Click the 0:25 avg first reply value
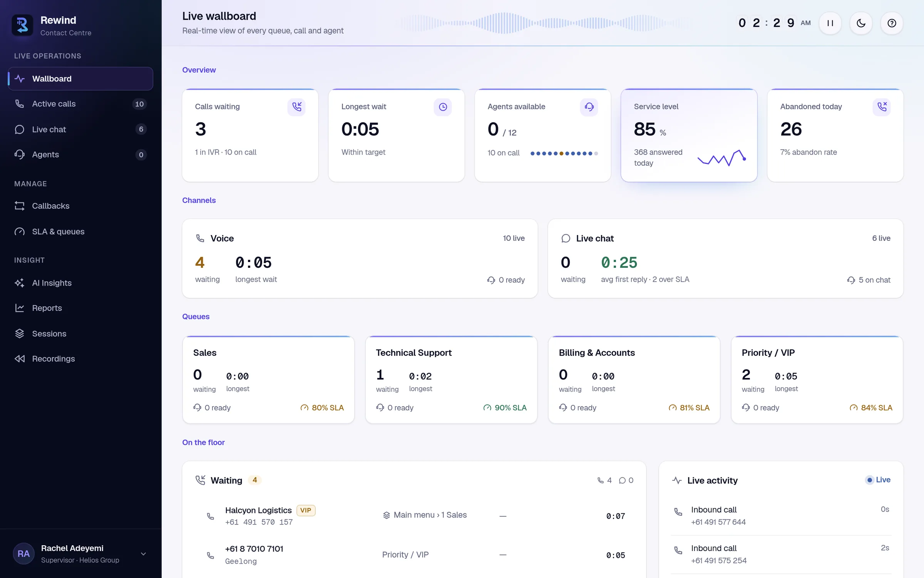Image resolution: width=924 pixels, height=578 pixels. coord(619,263)
